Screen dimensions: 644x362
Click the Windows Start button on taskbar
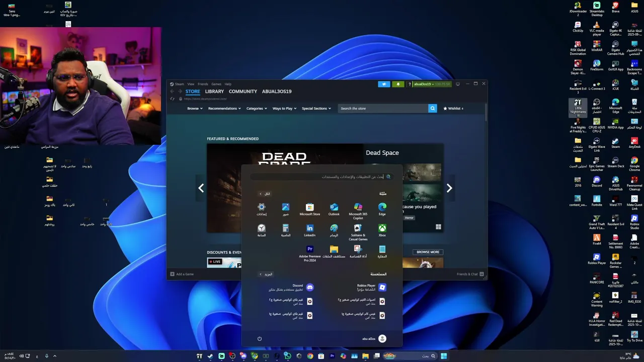[444, 356]
